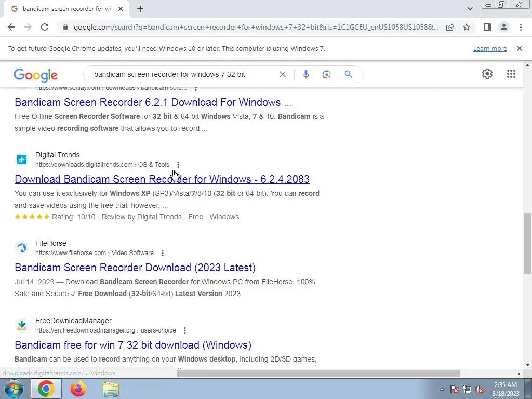Screen dimensions: 532x399
Task: Open the taskbar clock and date
Action: coord(506,389)
